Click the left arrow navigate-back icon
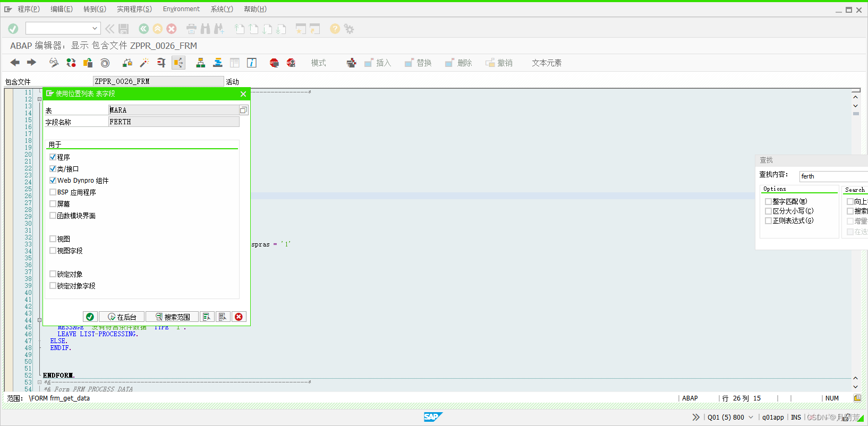The height and width of the screenshot is (426, 868). [x=15, y=63]
